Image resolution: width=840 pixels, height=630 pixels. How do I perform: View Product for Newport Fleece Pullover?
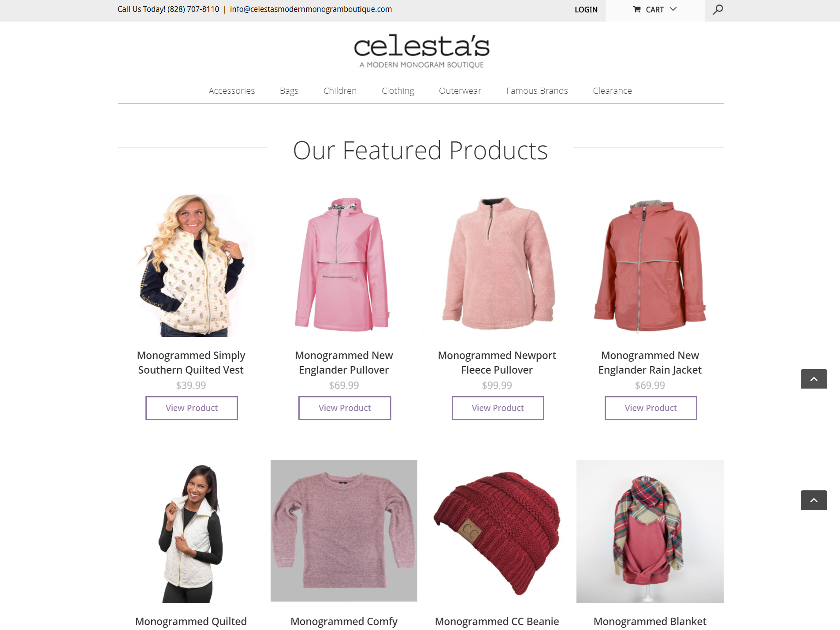[x=498, y=408]
